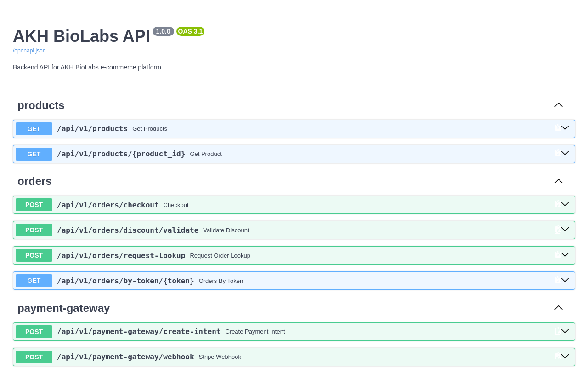Copy path icon for Stripe Webhook
Viewport: 588px width, 368px height.
(x=557, y=356)
